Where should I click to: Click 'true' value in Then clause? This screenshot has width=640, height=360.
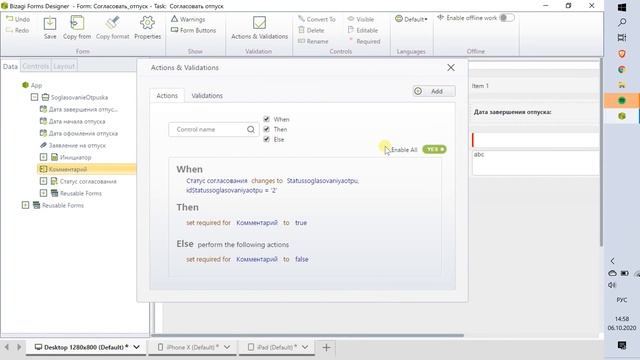[x=301, y=223]
